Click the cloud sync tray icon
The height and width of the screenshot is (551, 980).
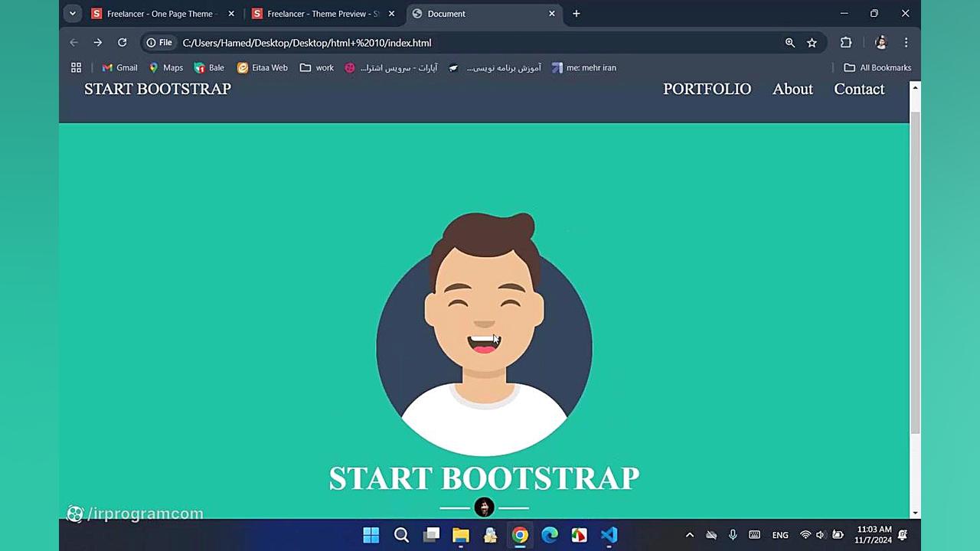[x=711, y=535]
